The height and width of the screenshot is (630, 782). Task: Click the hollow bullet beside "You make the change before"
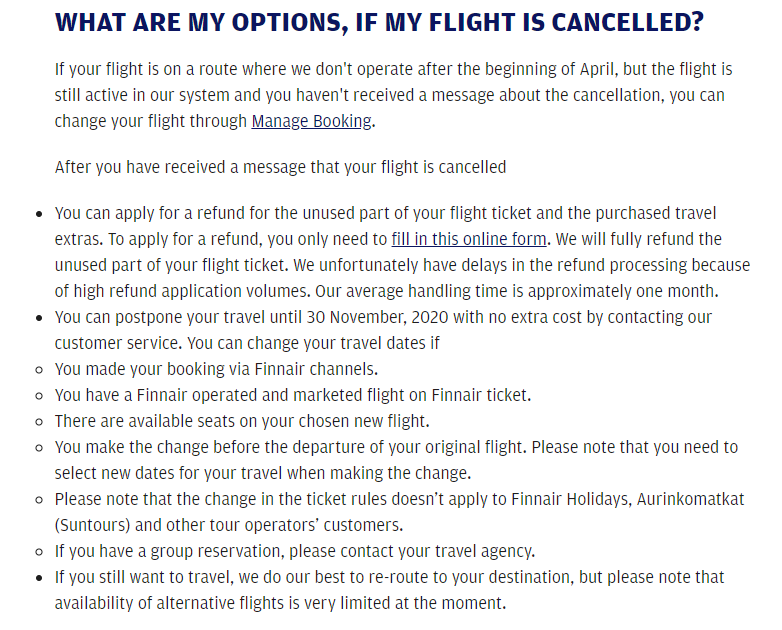[x=39, y=447]
